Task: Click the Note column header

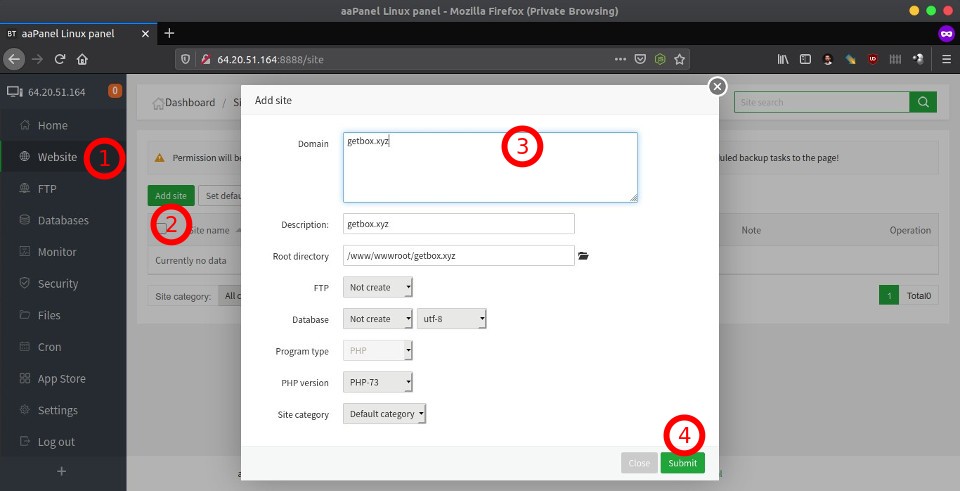Action: [751, 230]
